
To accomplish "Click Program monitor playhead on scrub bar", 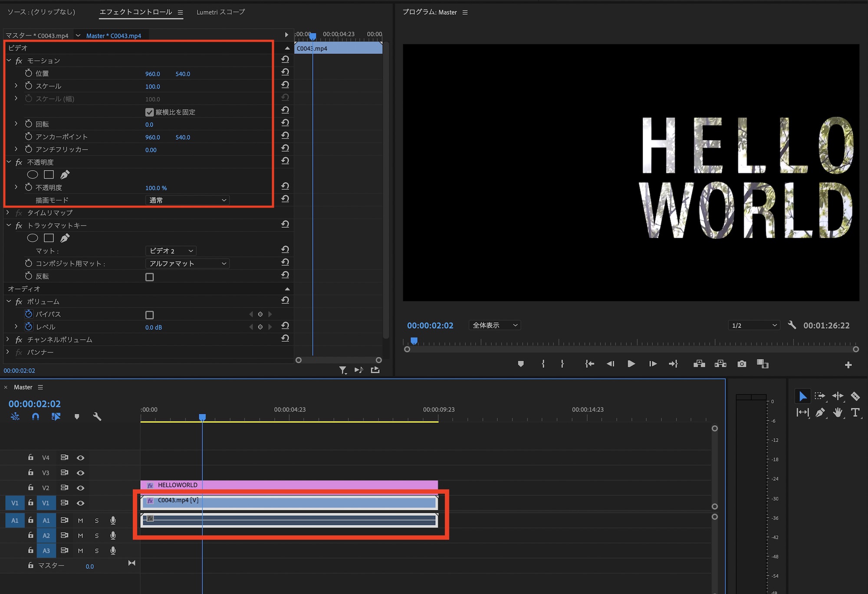I will [414, 341].
